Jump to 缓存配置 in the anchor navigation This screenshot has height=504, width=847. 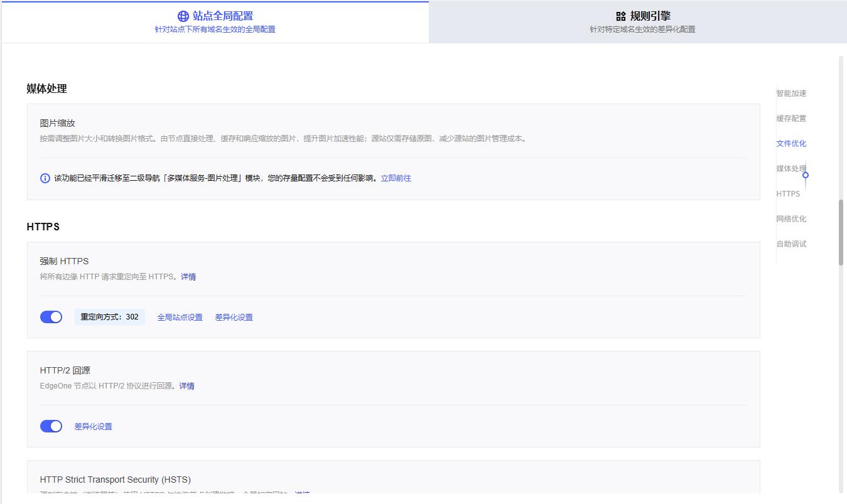[791, 119]
